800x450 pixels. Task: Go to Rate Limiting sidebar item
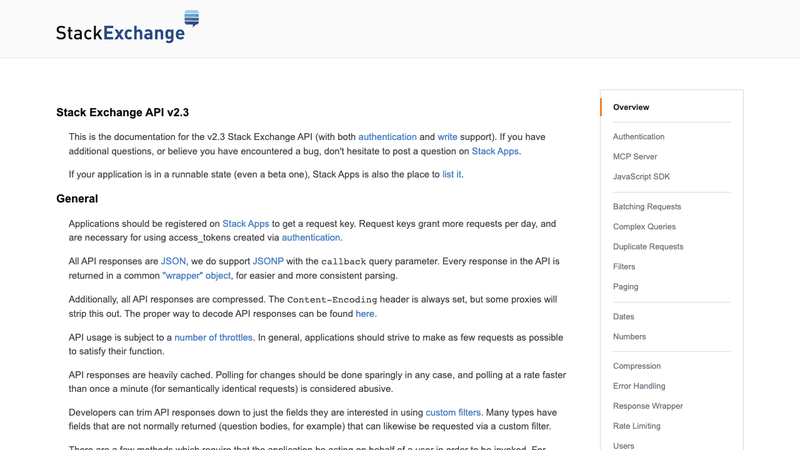tap(636, 426)
